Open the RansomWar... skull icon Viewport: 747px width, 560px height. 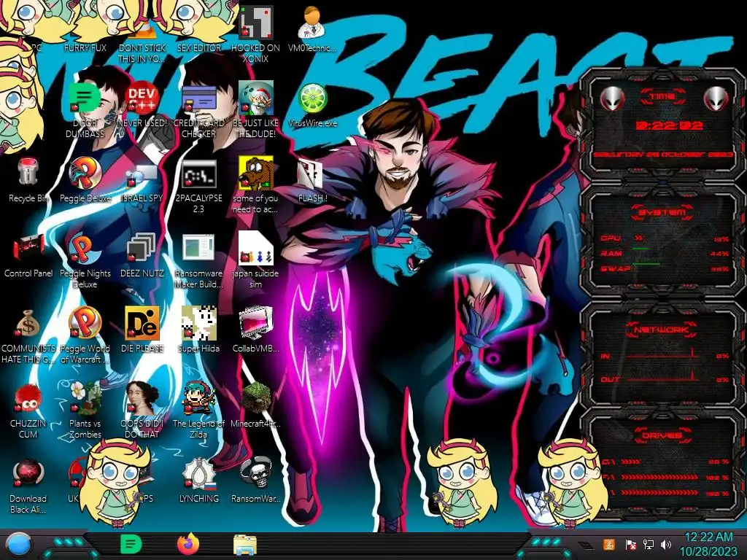coord(256,473)
